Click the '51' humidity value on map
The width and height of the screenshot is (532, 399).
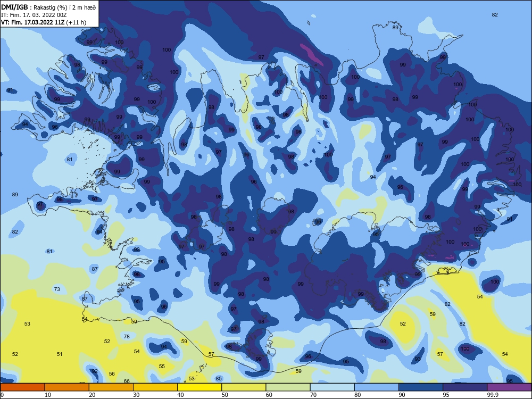(x=60, y=354)
